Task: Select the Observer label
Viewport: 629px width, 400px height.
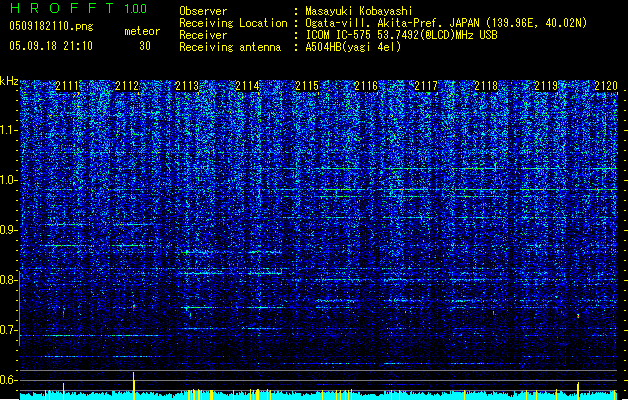Action: click(203, 11)
